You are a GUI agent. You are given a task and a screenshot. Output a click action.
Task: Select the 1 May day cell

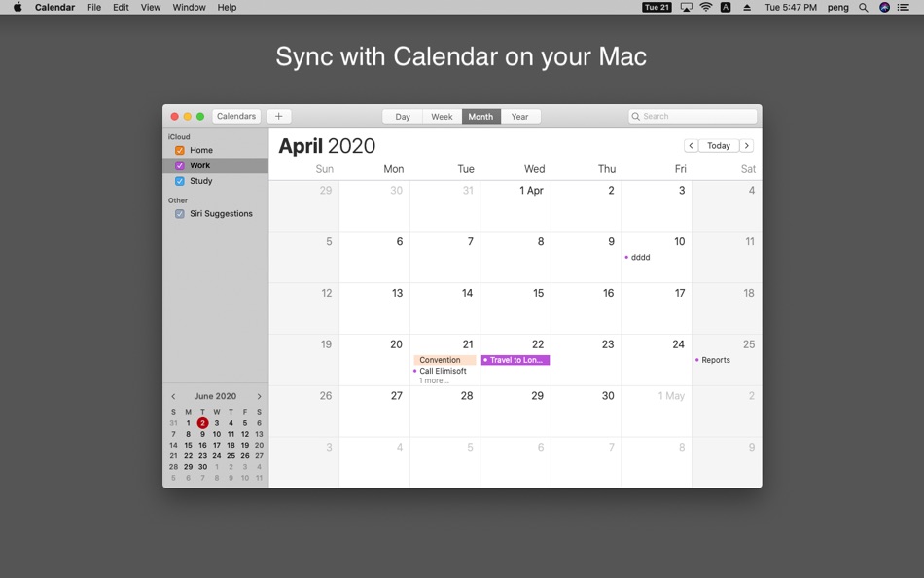(x=656, y=412)
